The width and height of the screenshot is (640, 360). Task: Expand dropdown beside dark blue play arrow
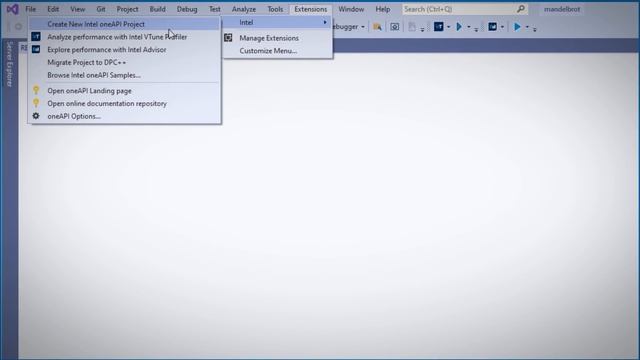469,27
